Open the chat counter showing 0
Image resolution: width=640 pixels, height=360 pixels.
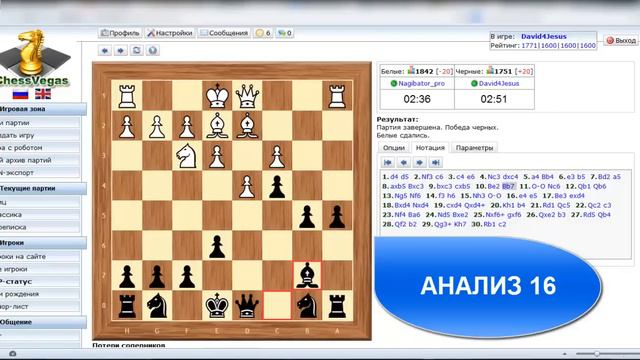pos(284,33)
